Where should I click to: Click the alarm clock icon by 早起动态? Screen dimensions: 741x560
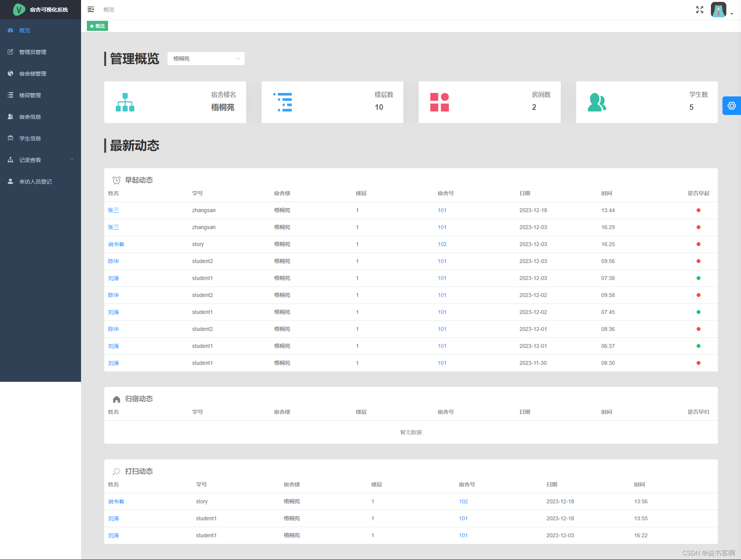click(116, 180)
